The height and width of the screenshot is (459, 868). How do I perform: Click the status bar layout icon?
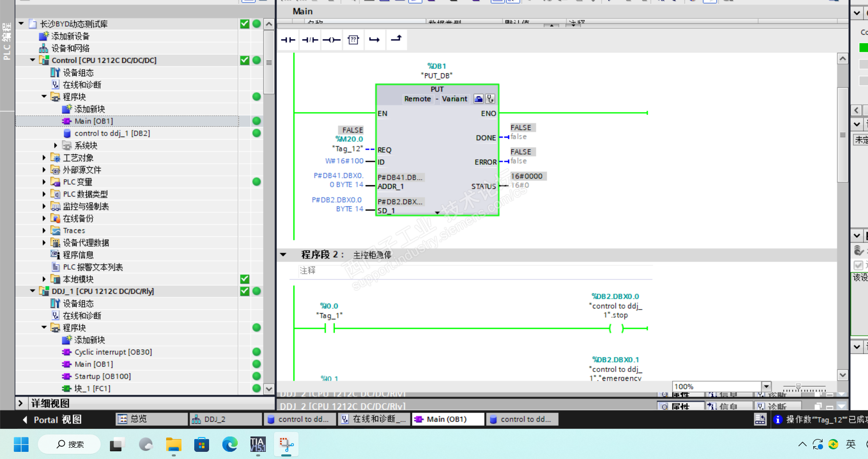pyautogui.click(x=760, y=420)
